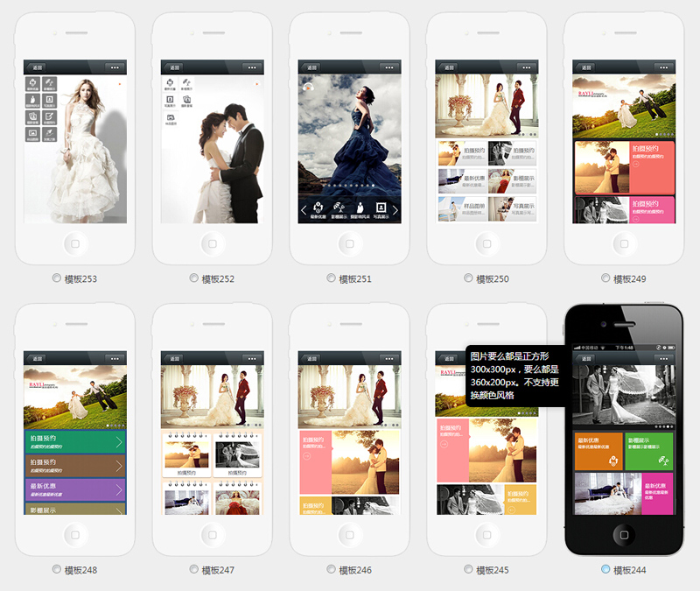The image size is (700, 591).
Task: Tap the yellow 拍摄预约 tile in template 245
Action: 520,499
